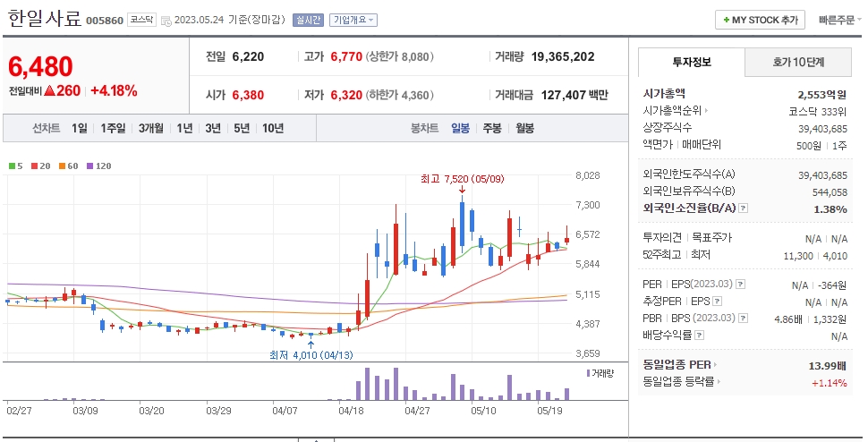Click the green 5-day moving average legend
This screenshot has height=442, width=868.
[x=16, y=166]
